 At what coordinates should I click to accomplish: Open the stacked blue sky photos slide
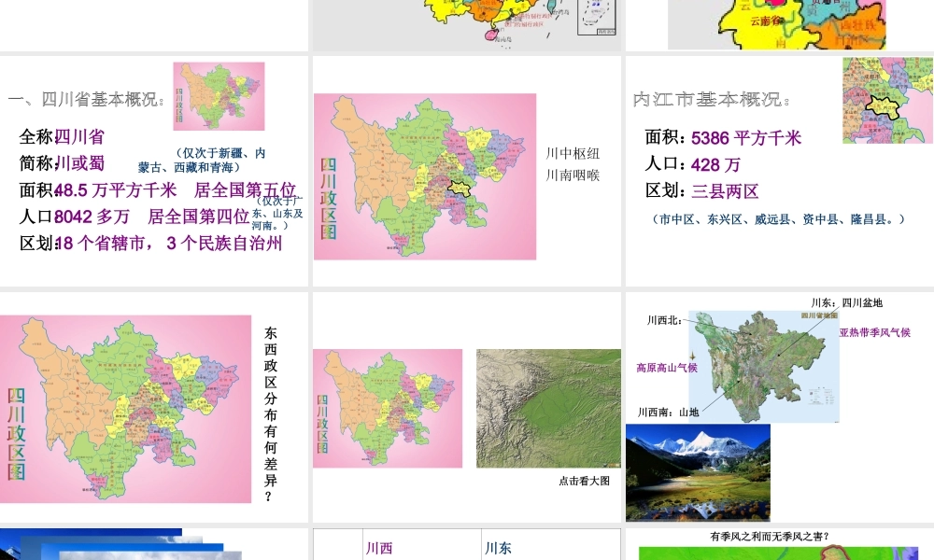pyautogui.click(x=120, y=544)
